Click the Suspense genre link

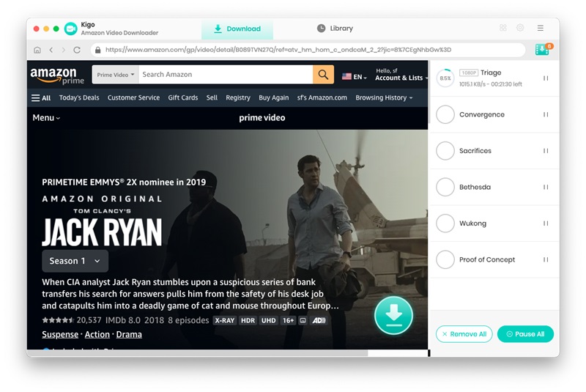pyautogui.click(x=60, y=334)
